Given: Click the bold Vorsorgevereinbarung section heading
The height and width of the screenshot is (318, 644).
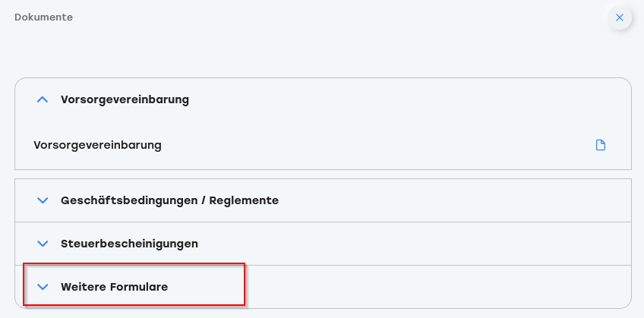Looking at the screenshot, I should tap(125, 99).
